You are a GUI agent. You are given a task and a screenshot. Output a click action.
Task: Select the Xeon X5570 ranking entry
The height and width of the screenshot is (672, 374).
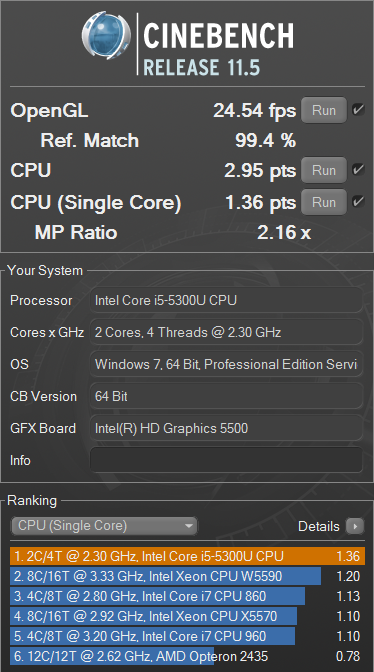click(187, 616)
